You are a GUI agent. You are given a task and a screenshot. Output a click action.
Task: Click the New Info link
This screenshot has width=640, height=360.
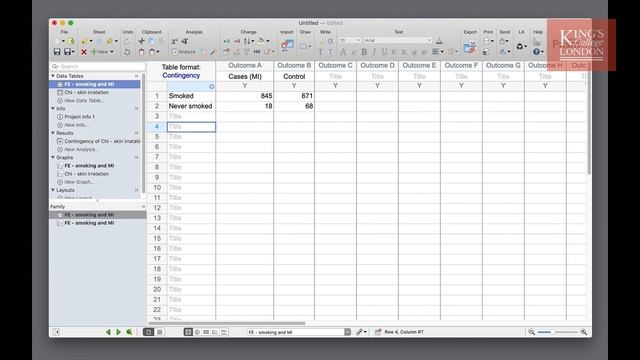pyautogui.click(x=76, y=125)
